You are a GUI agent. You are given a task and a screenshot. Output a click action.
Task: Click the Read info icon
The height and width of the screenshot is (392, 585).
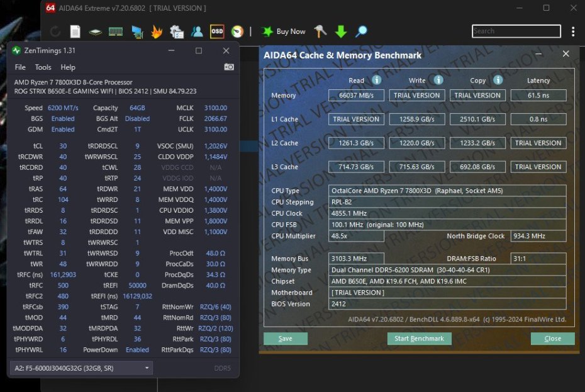tap(376, 81)
